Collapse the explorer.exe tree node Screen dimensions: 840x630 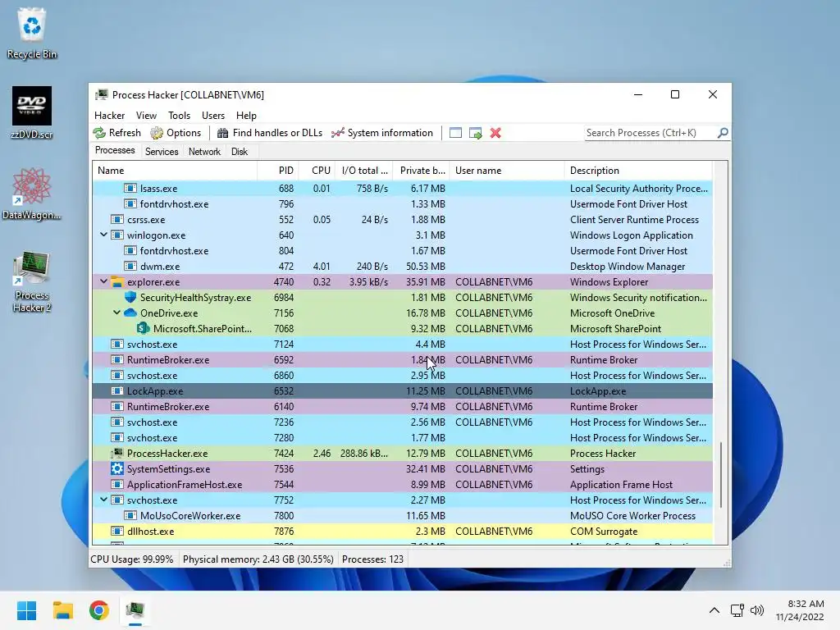[103, 281]
